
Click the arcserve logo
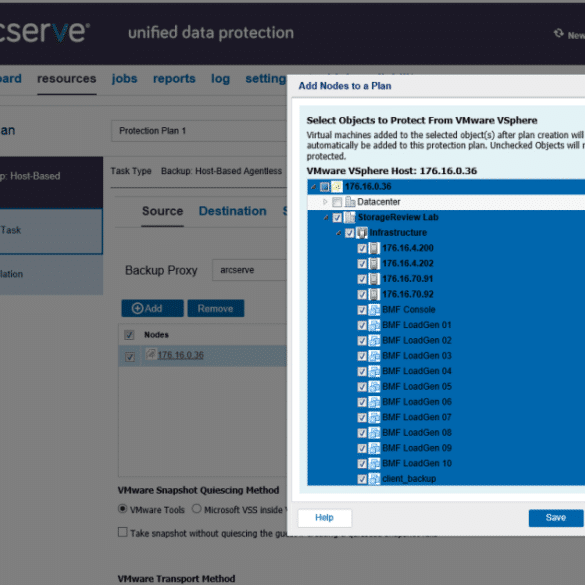click(x=44, y=33)
